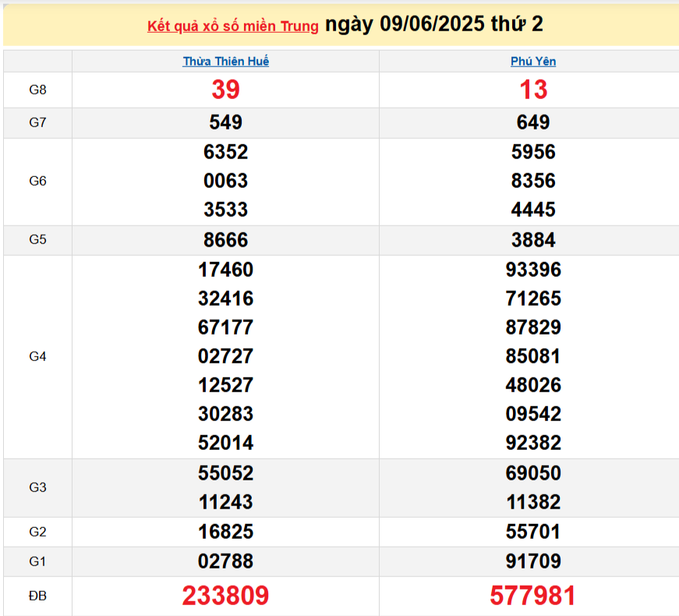This screenshot has width=679, height=616.
Task: Select the Huế special prize number 233809
Action: 225,596
